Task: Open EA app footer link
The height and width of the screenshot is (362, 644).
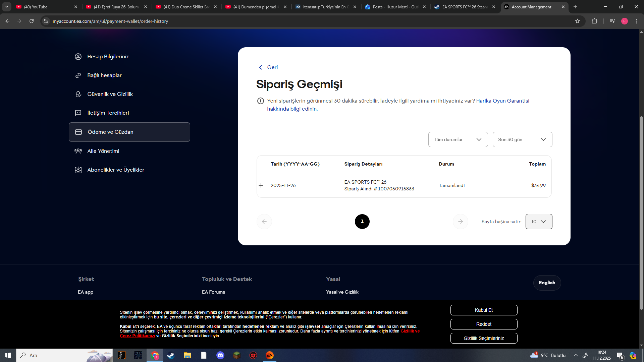Action: click(86, 292)
